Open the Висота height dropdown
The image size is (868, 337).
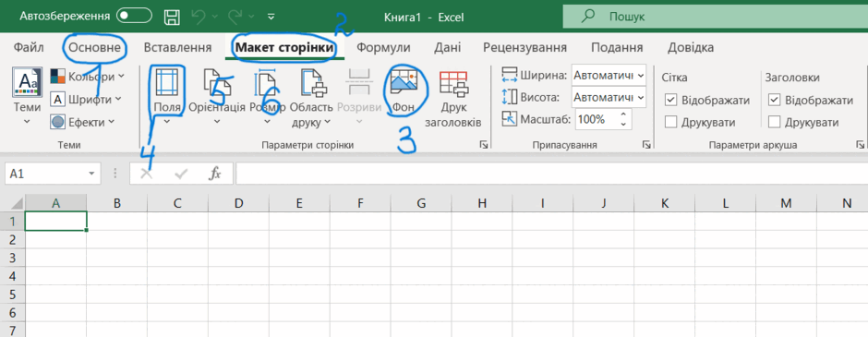click(x=641, y=98)
